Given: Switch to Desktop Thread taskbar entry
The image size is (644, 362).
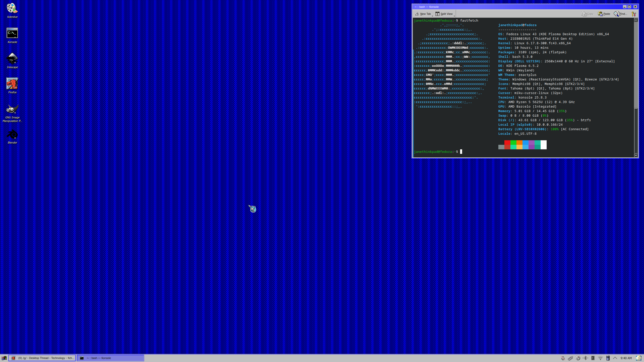Looking at the screenshot, I should point(42,358).
